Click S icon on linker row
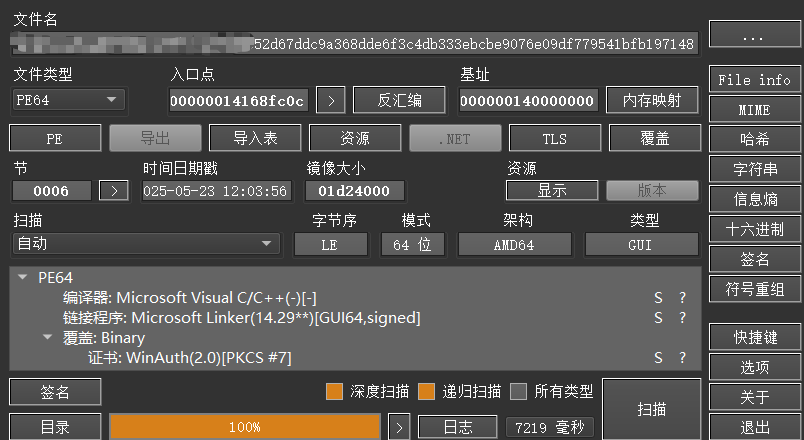Image resolution: width=804 pixels, height=440 pixels. (658, 317)
